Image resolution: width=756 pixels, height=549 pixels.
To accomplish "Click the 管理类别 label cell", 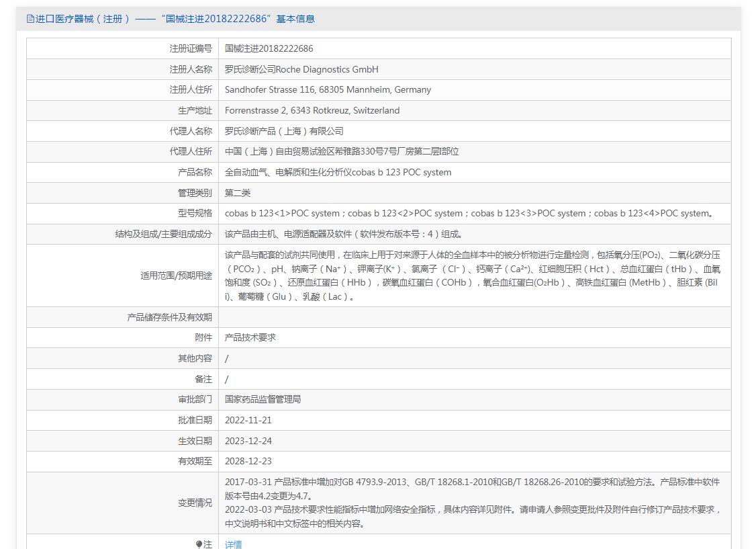I will coord(122,193).
